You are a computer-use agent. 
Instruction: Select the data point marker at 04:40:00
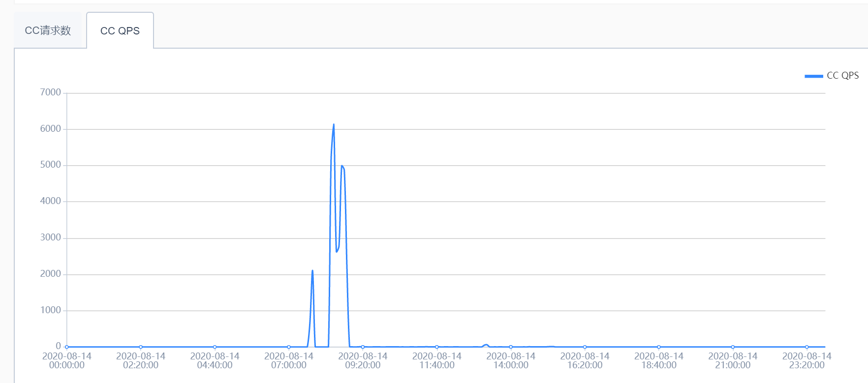[x=215, y=347]
